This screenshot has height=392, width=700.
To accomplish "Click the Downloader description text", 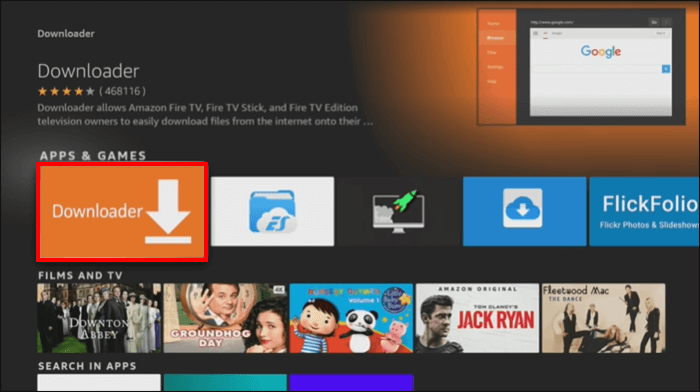I will click(205, 114).
